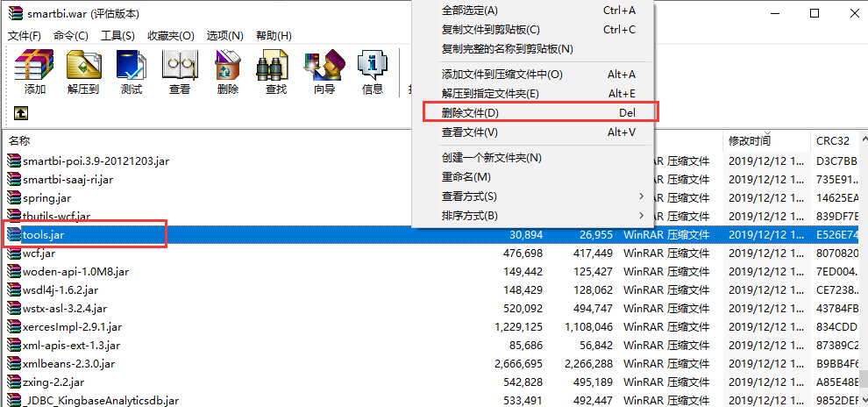
Task: Select the wsdl4j-1.6.2.jar file name
Action: [x=60, y=289]
